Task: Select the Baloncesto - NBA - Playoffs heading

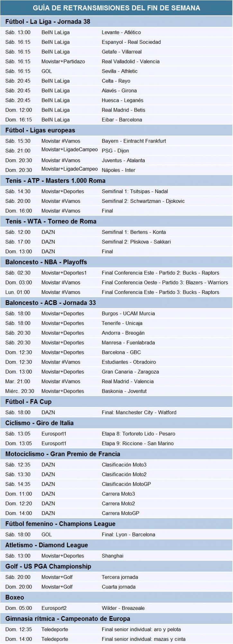Action: (46, 262)
